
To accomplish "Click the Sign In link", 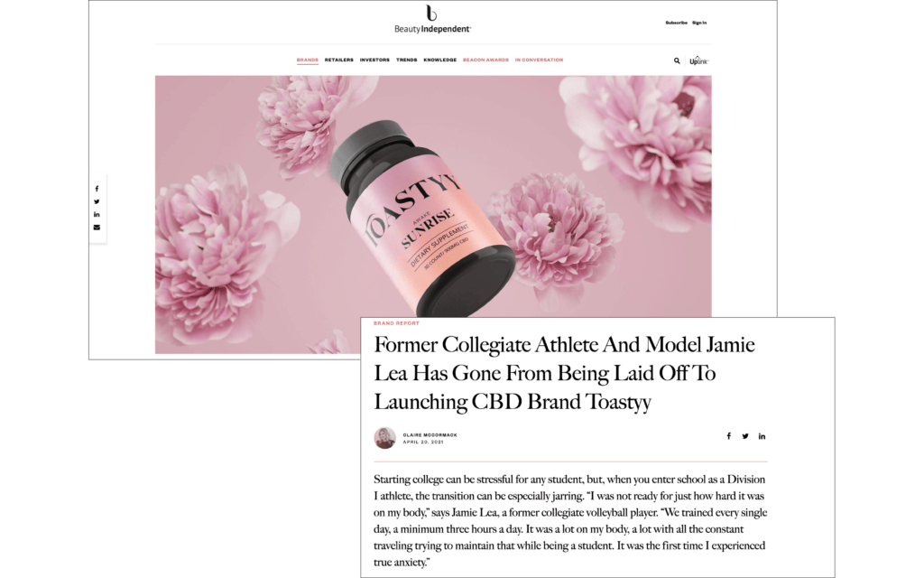I will point(699,23).
